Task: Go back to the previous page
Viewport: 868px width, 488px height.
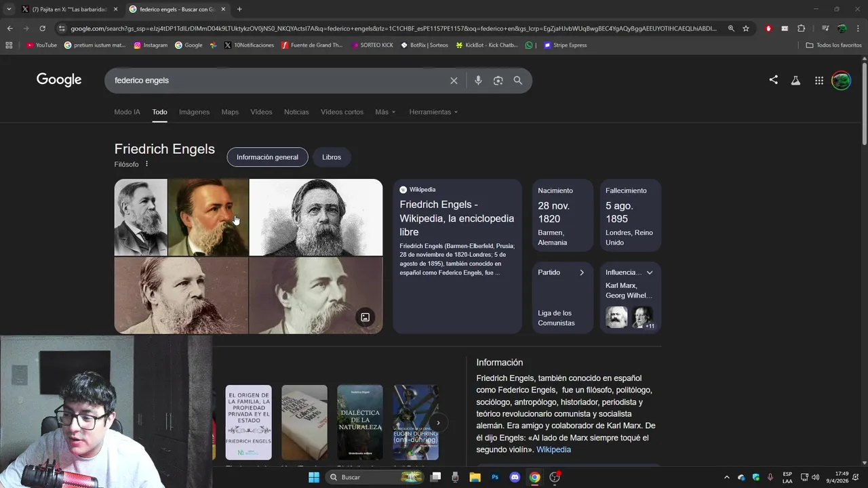Action: pyautogui.click(x=9, y=28)
